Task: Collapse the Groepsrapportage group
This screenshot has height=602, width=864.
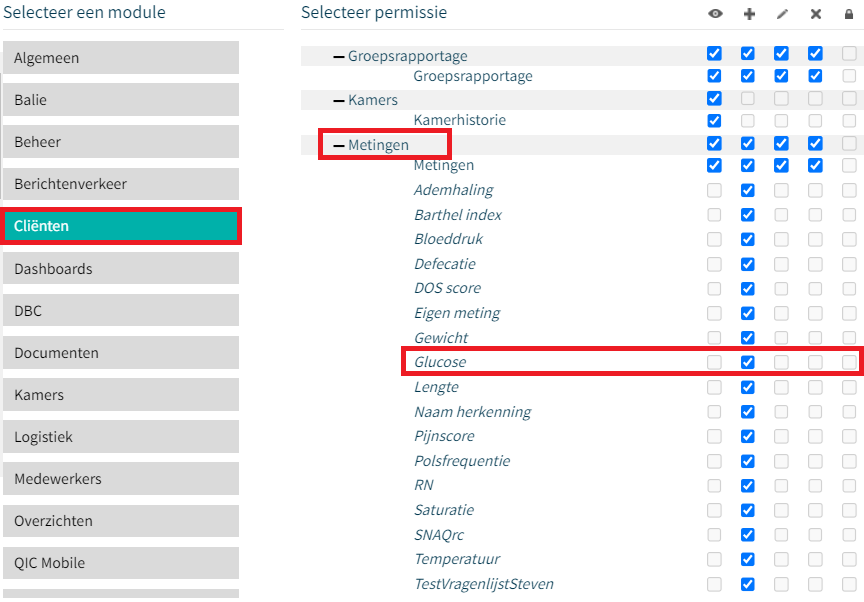Action: point(338,56)
